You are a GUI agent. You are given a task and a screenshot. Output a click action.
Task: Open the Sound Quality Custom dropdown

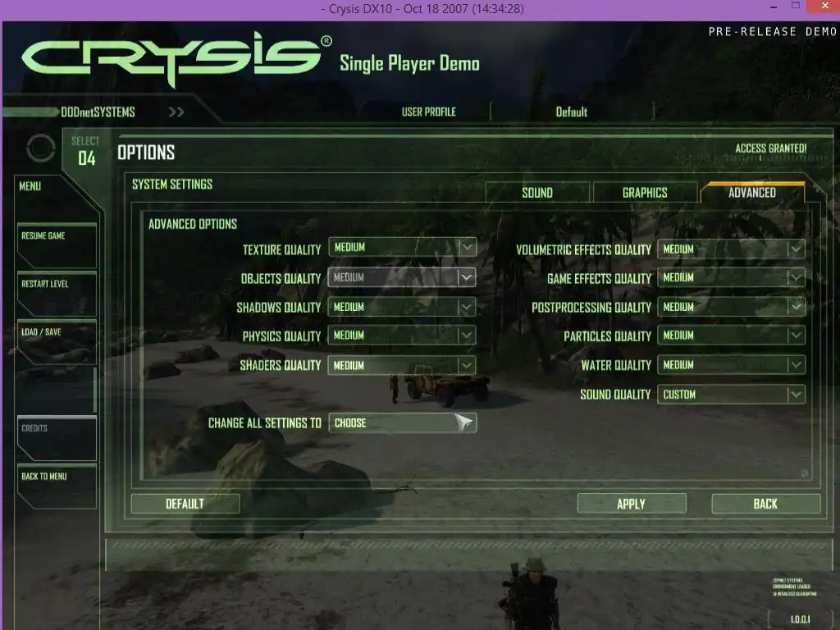(x=731, y=395)
